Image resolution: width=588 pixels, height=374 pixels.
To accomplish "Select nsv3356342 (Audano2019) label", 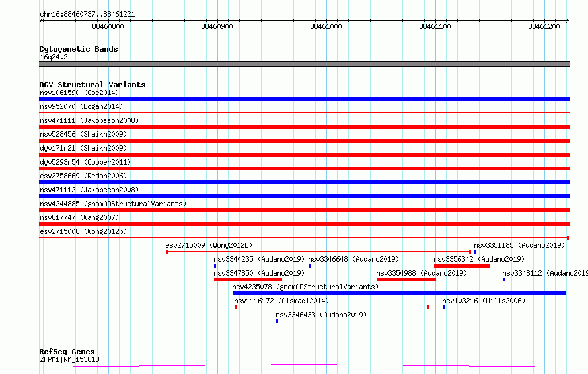I will (479, 259).
